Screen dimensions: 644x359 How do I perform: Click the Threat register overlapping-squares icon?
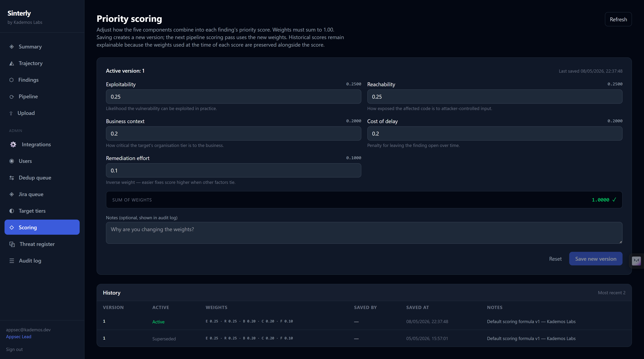pos(12,244)
